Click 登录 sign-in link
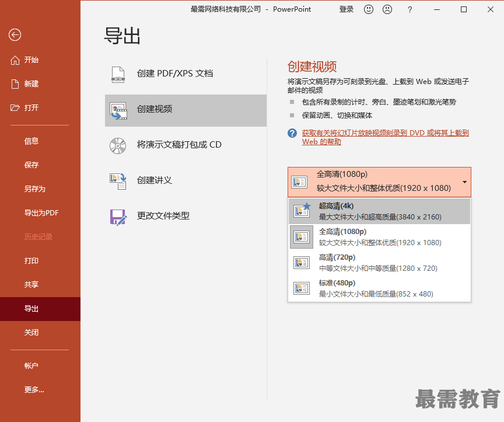The width and height of the screenshot is (504, 422). pos(346,9)
